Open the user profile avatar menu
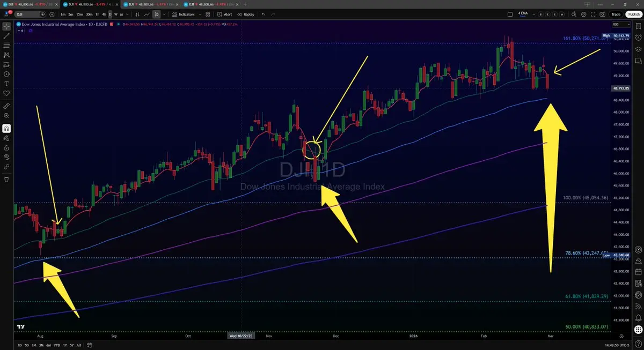 pyautogui.click(x=6, y=14)
